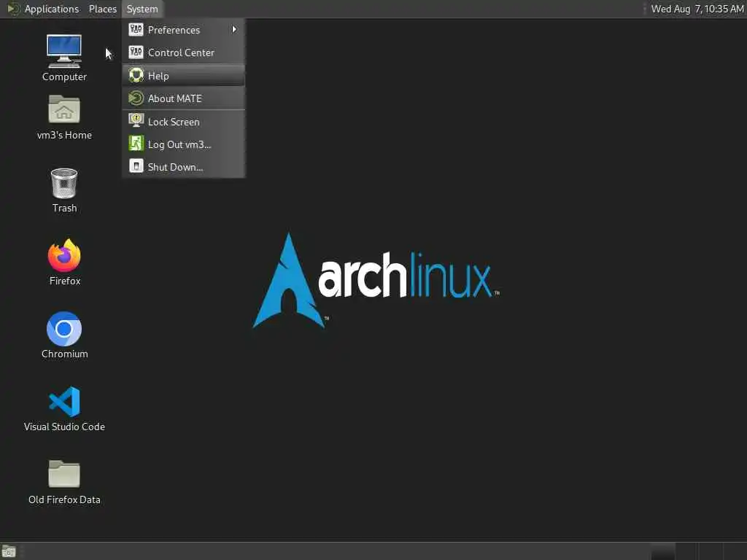The height and width of the screenshot is (560, 747).
Task: Open the Applications menu
Action: point(52,9)
